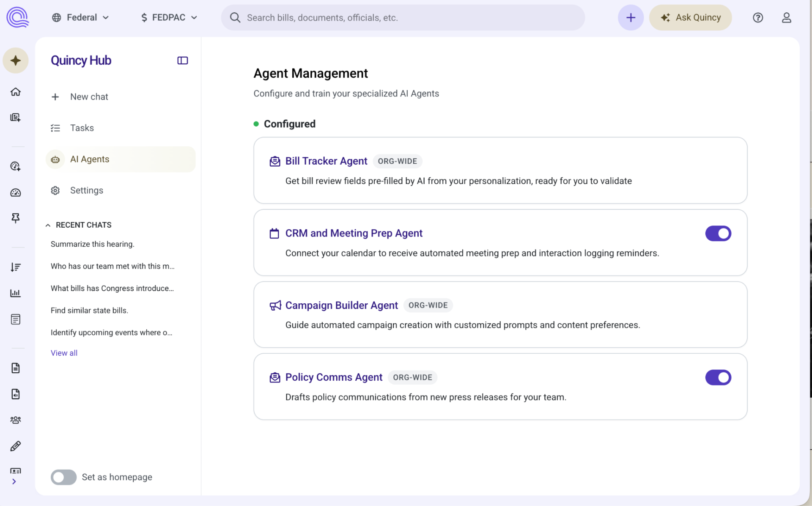Enable the Set as homepage toggle

coord(63,477)
